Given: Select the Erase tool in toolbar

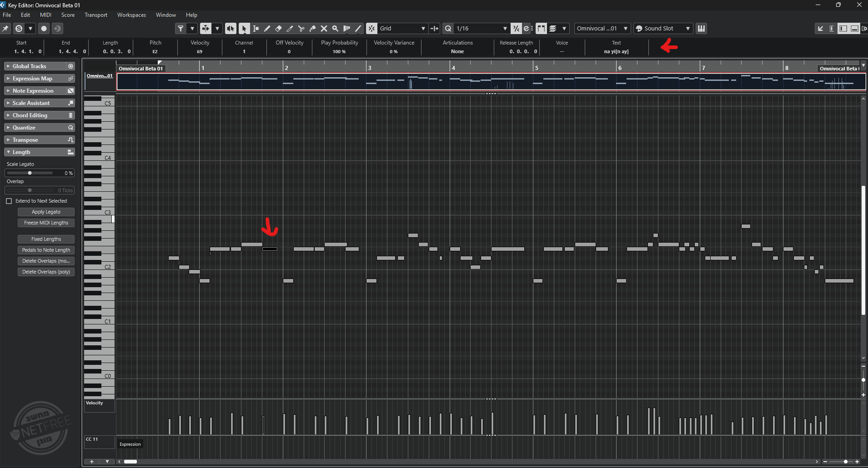Looking at the screenshot, I should click(278, 29).
